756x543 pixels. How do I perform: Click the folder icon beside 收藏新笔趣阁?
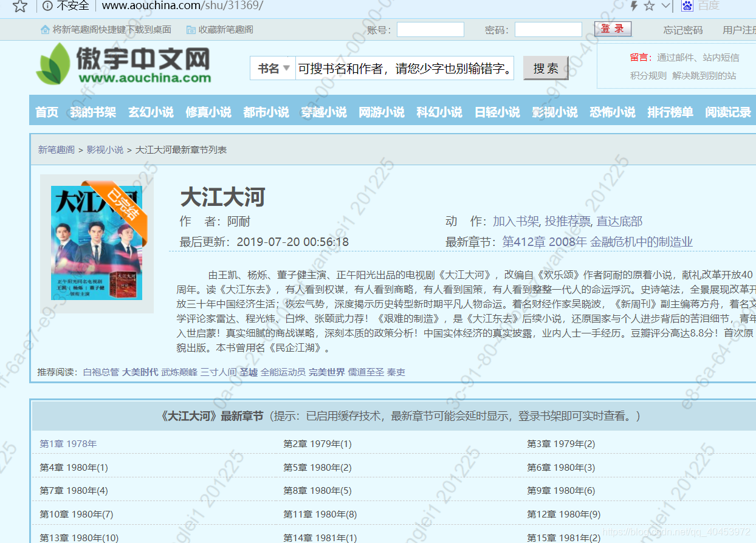[191, 29]
